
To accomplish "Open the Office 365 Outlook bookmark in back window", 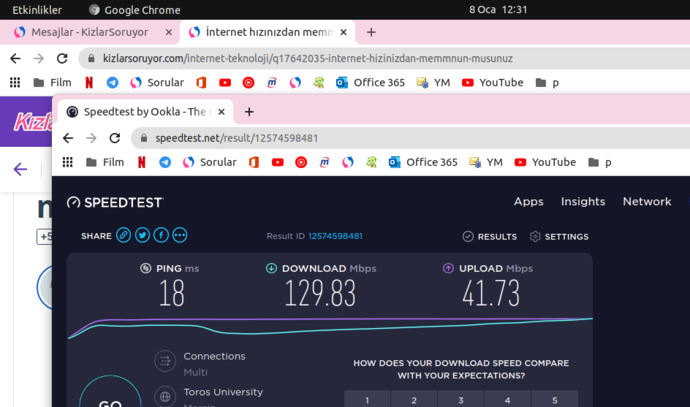I will coord(370,83).
